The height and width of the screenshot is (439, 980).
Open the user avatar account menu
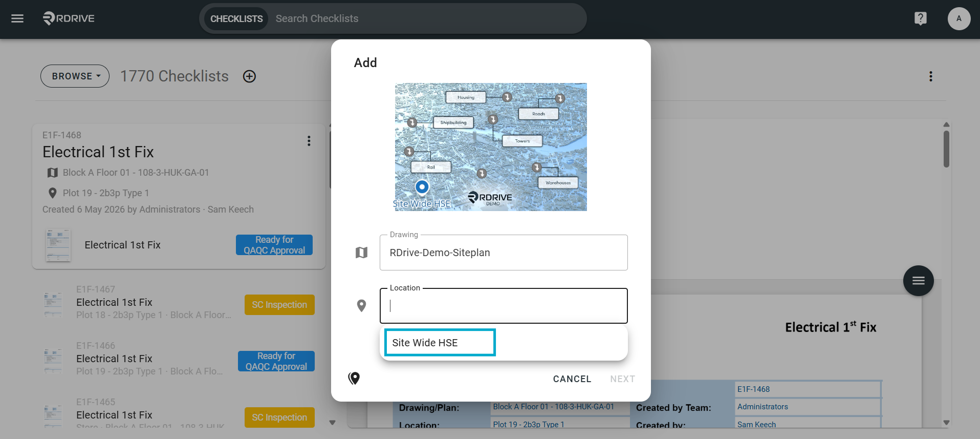click(959, 18)
